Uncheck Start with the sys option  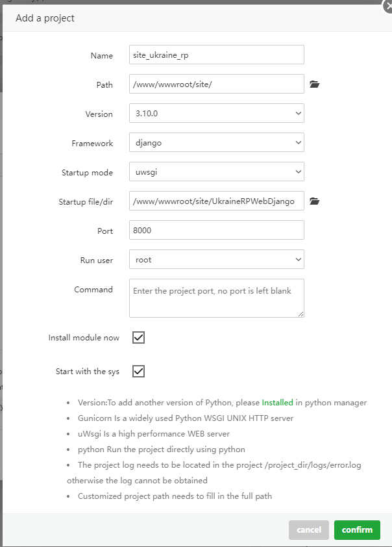[138, 372]
